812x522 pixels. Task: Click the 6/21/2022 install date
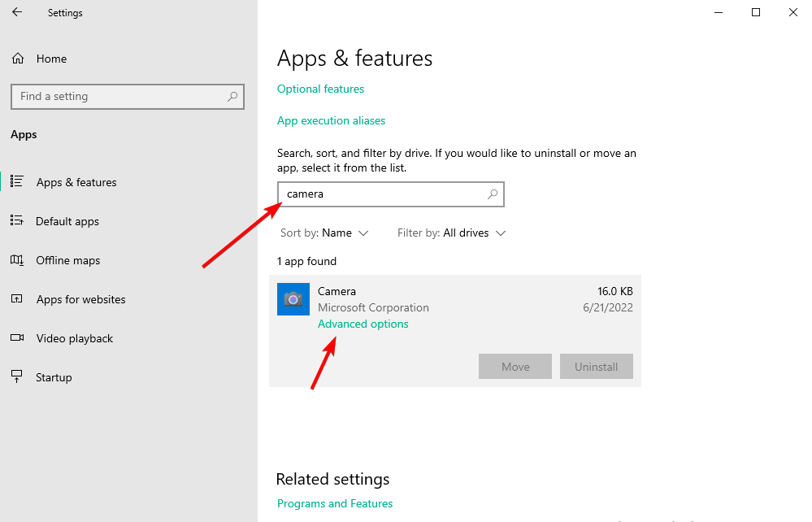608,307
